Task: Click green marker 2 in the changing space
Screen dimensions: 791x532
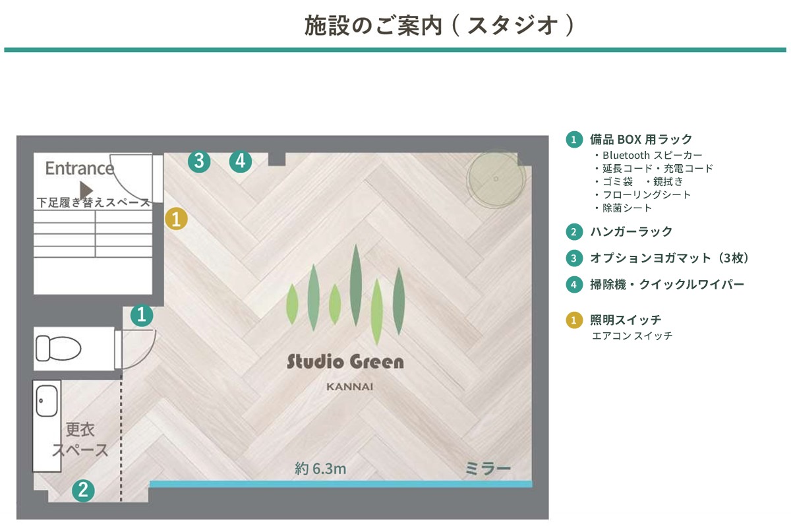Action: (x=83, y=490)
